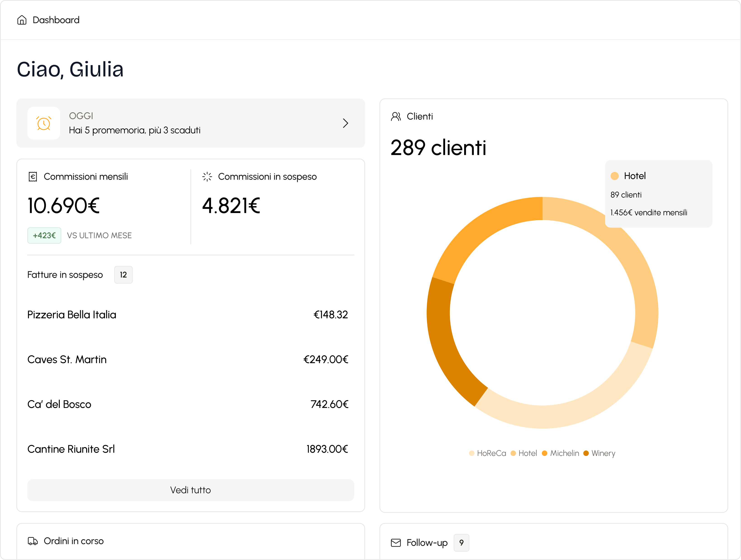Click the Dashboard breadcrumb label

point(56,20)
